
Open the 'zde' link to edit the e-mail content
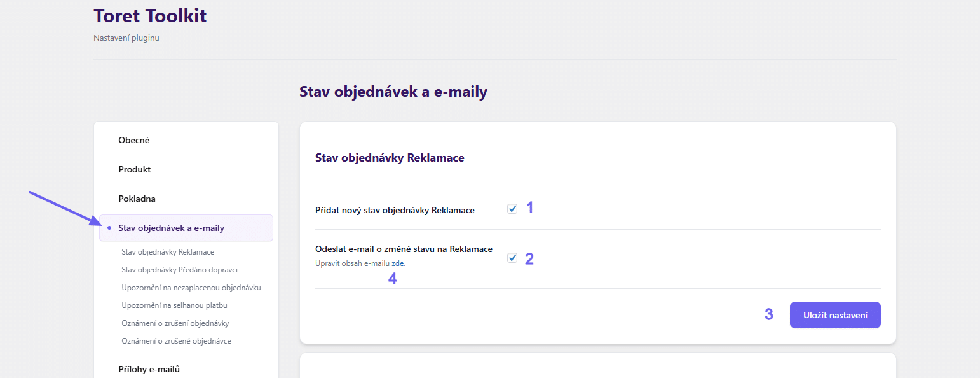click(398, 263)
